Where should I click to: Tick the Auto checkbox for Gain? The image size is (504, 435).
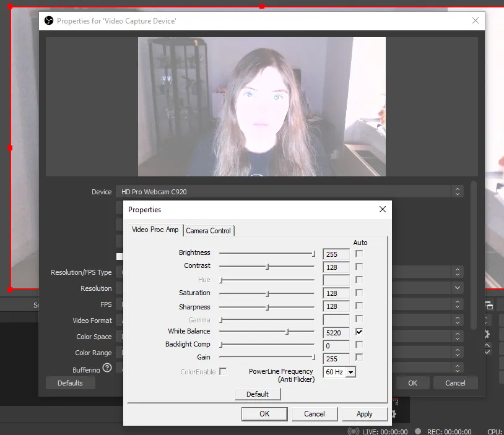(x=359, y=358)
